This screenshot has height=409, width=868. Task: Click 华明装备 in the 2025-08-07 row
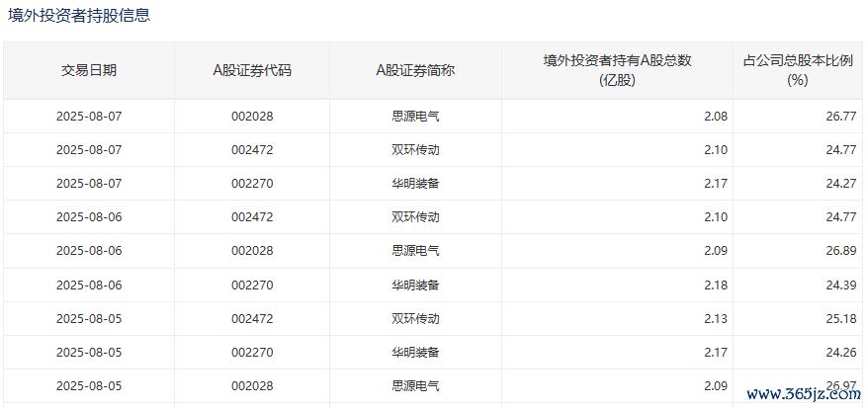(x=416, y=183)
